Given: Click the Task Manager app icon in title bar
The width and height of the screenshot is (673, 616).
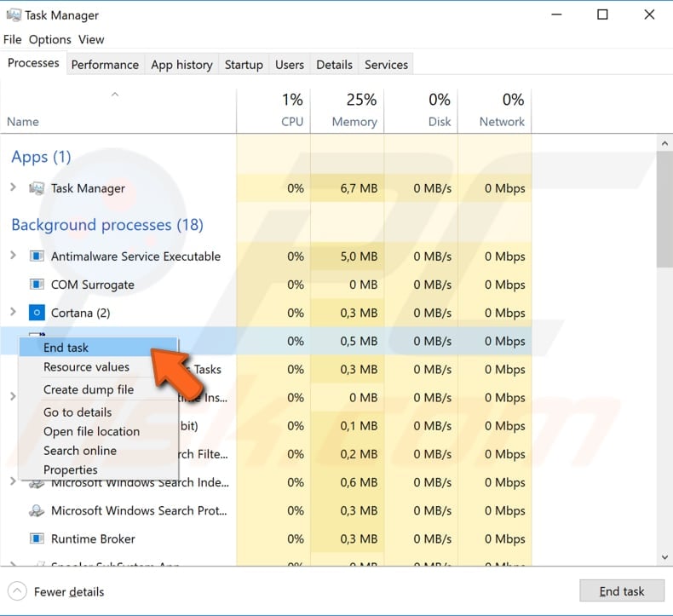Looking at the screenshot, I should (14, 14).
